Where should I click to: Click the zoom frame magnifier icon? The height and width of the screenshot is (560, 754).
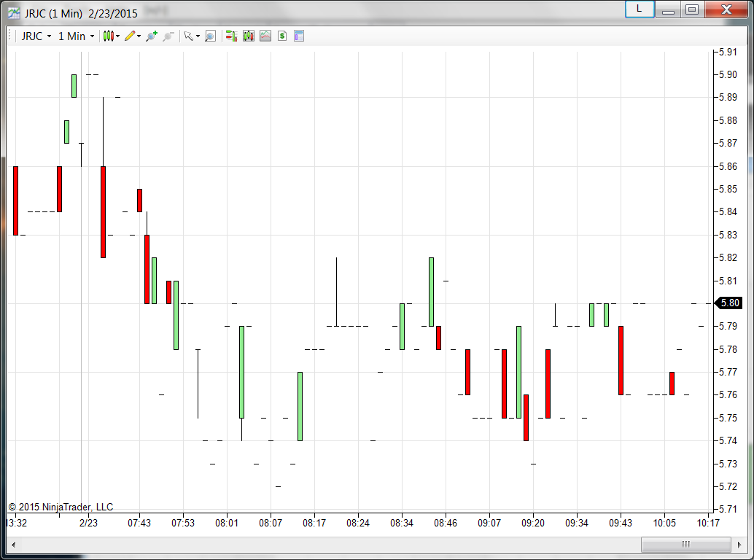click(x=210, y=36)
